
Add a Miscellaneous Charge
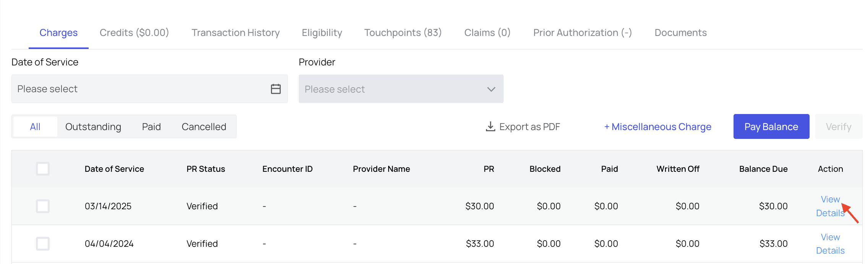click(x=657, y=127)
